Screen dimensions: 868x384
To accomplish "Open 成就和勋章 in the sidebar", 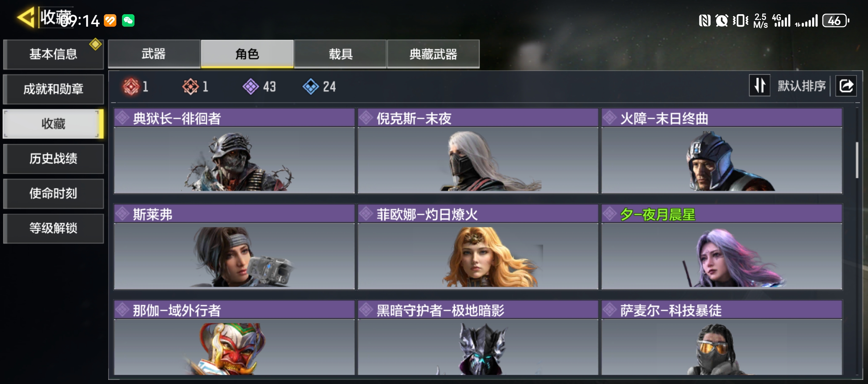I will point(53,89).
